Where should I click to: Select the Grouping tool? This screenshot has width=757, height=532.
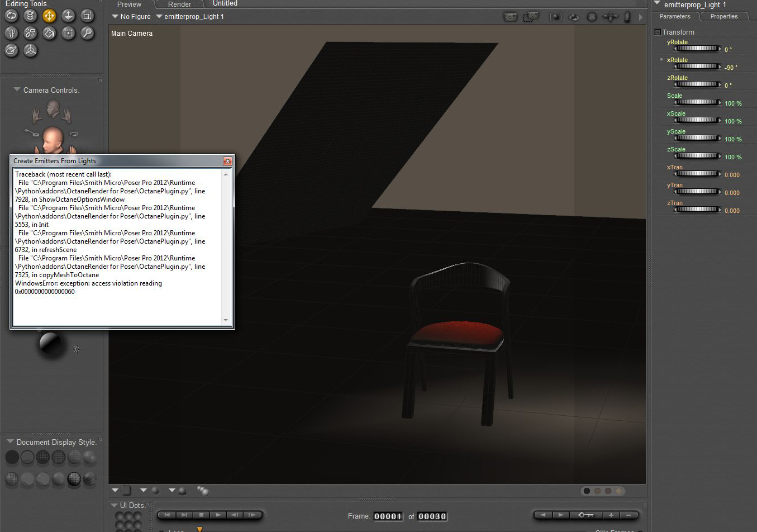[68, 33]
